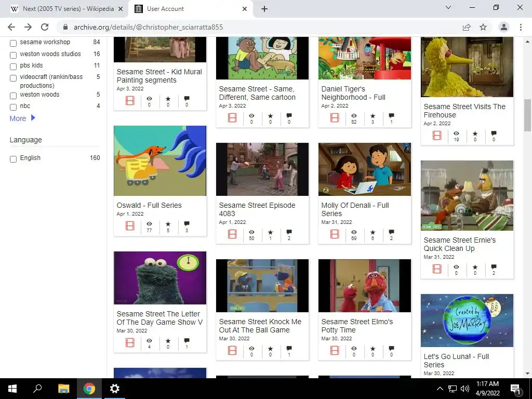This screenshot has height=399, width=532.
Task: Open the Chrome profile avatar icon
Action: tap(504, 27)
